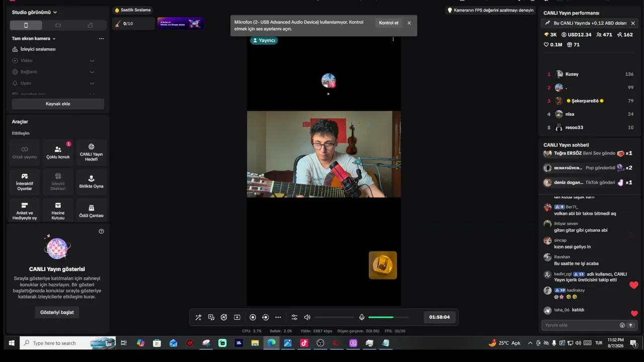Viewport: 644px width, 362px height.
Task: Click the Yayıncı label badge
Action: (x=264, y=40)
